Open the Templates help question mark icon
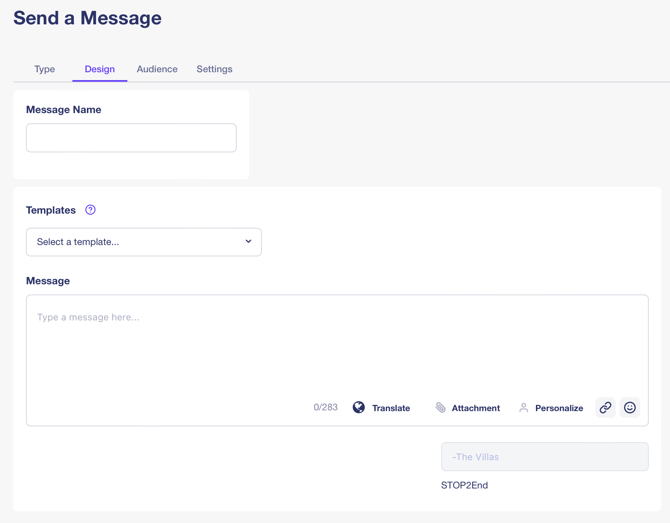Viewport: 670px width, 523px height. 90,210
